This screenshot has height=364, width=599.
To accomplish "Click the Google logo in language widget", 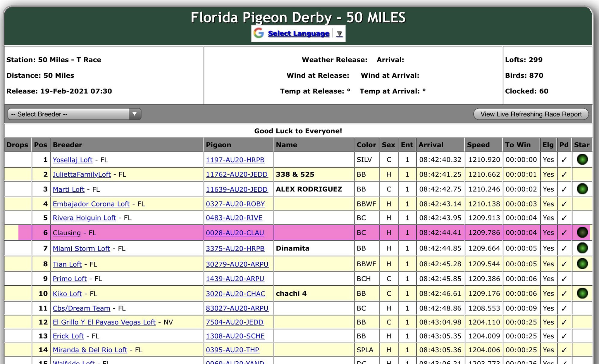I will pos(259,33).
